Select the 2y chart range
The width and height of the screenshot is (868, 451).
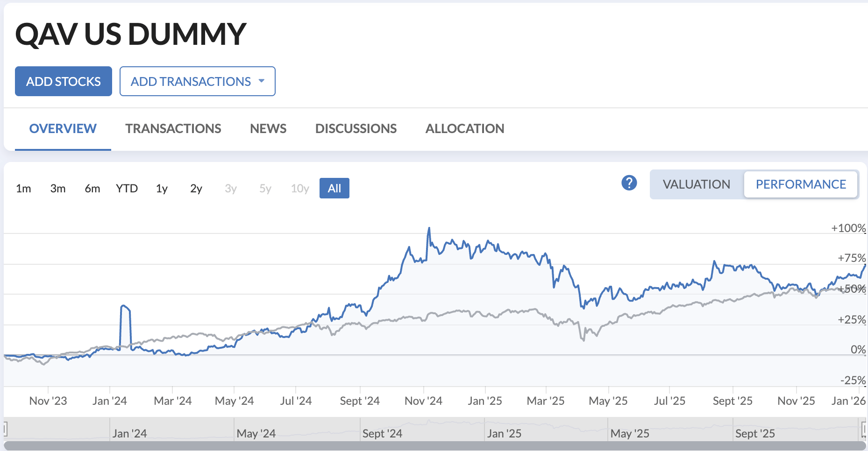[196, 188]
